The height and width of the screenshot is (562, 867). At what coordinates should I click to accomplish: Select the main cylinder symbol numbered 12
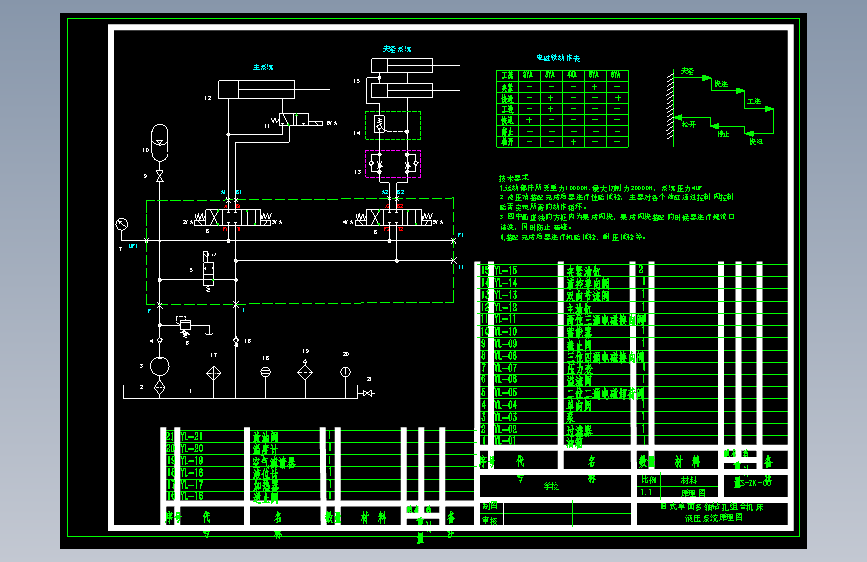coord(257,90)
